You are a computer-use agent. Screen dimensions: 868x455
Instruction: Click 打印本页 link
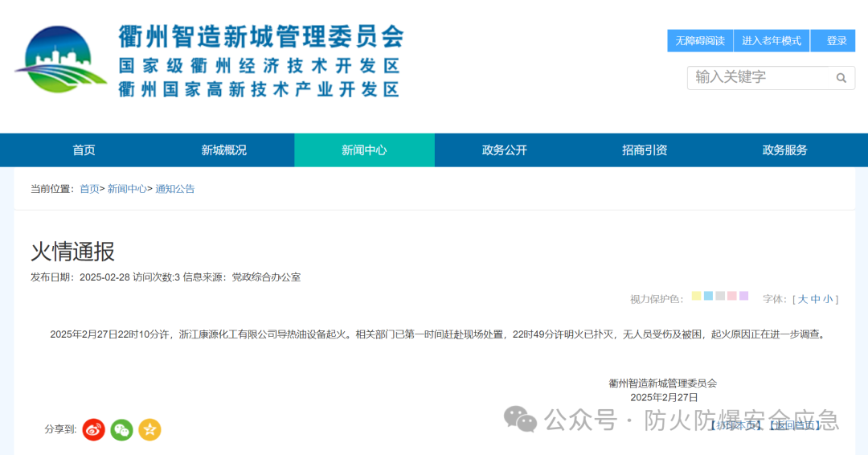(736, 425)
